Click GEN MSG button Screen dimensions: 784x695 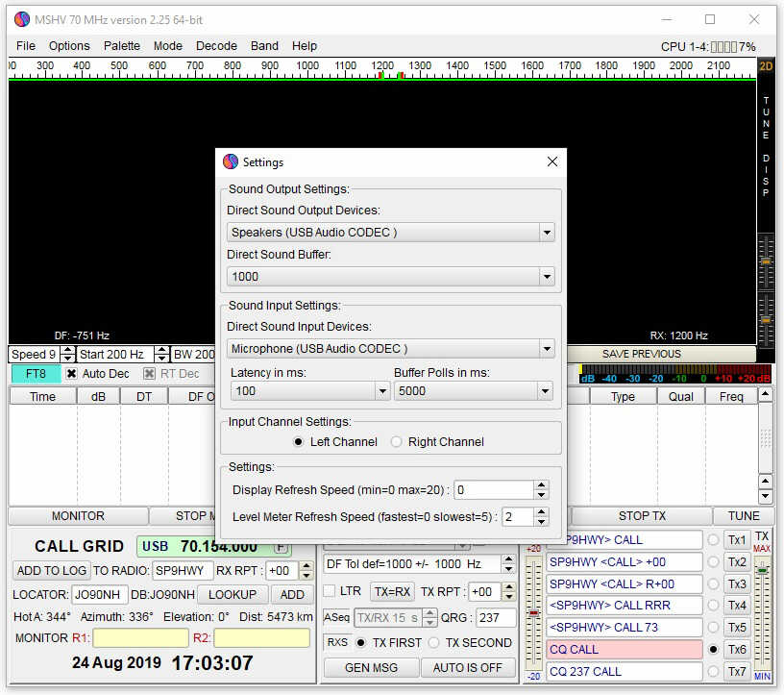coord(371,668)
